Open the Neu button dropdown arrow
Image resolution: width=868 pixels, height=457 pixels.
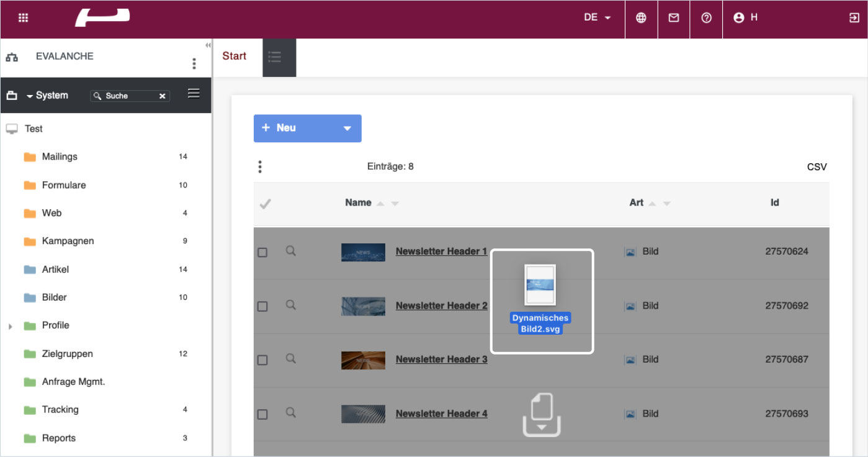click(347, 129)
